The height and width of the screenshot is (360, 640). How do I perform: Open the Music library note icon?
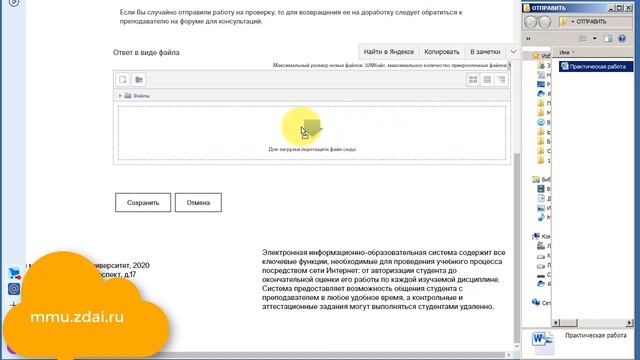(x=541, y=217)
